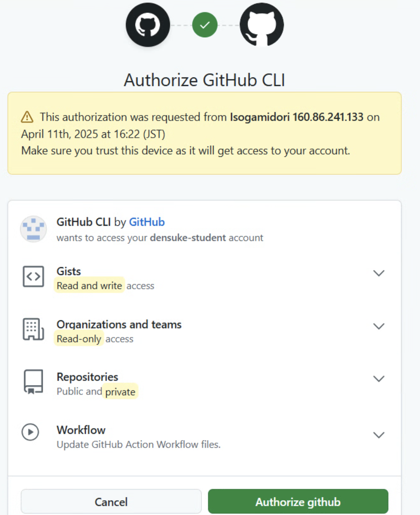Click the Workflow play-circle icon

pos(30,432)
